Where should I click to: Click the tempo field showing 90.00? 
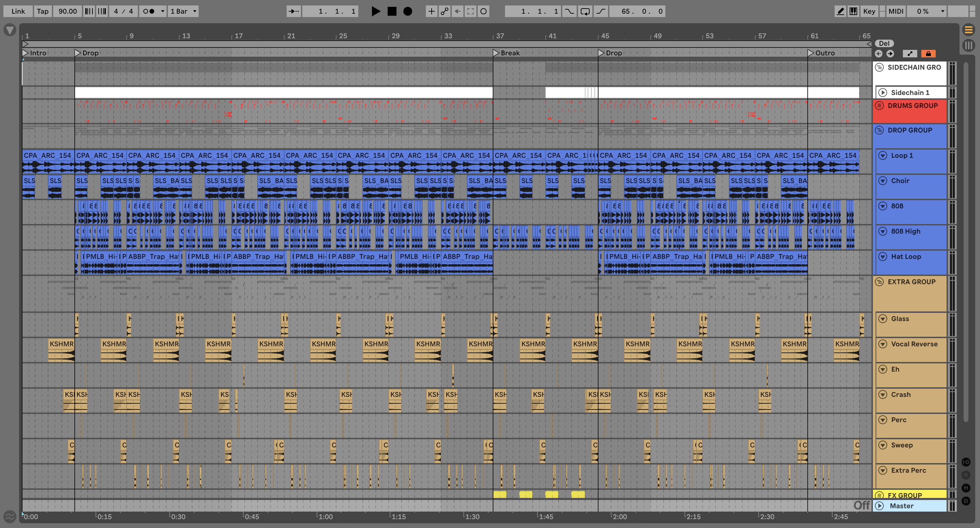(68, 11)
